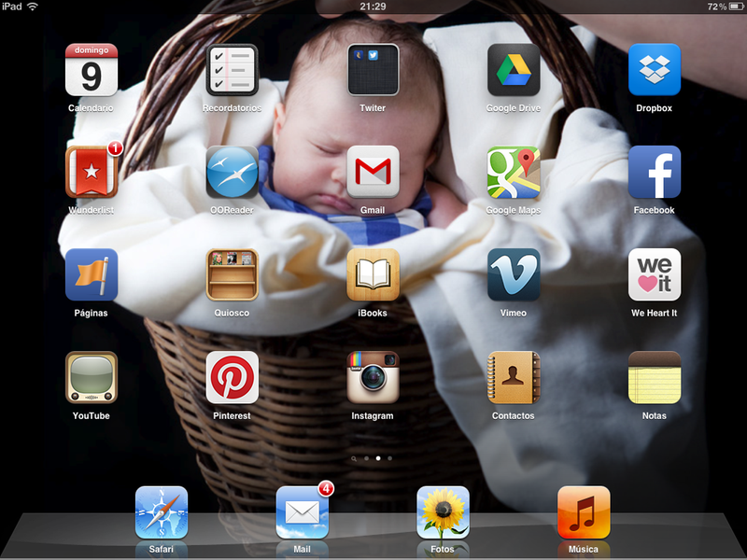Launch Pinterest
Viewport: 747px width, 560px height.
(232, 378)
